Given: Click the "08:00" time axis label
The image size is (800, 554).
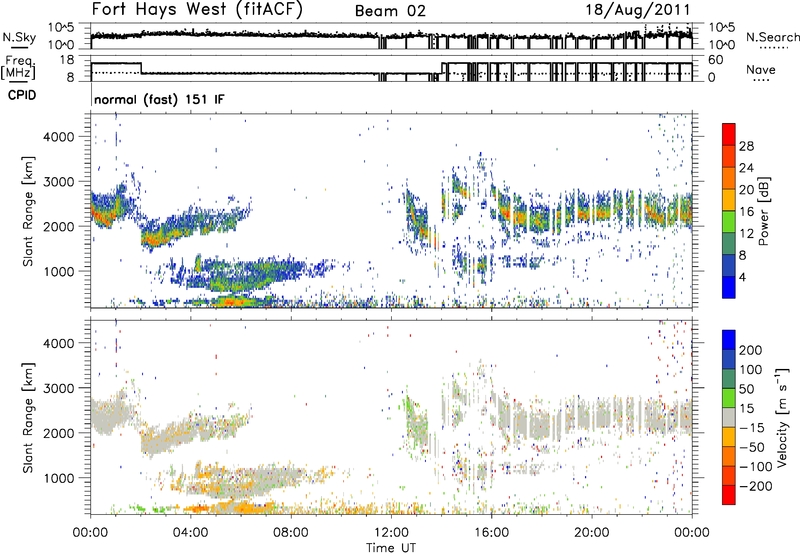Looking at the screenshot, I should (291, 533).
